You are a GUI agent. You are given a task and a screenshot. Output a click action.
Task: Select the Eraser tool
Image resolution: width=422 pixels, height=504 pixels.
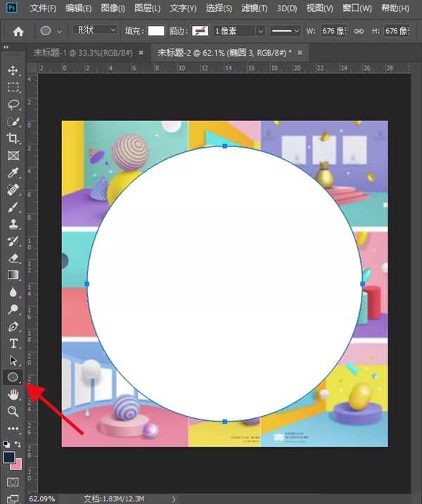(13, 258)
